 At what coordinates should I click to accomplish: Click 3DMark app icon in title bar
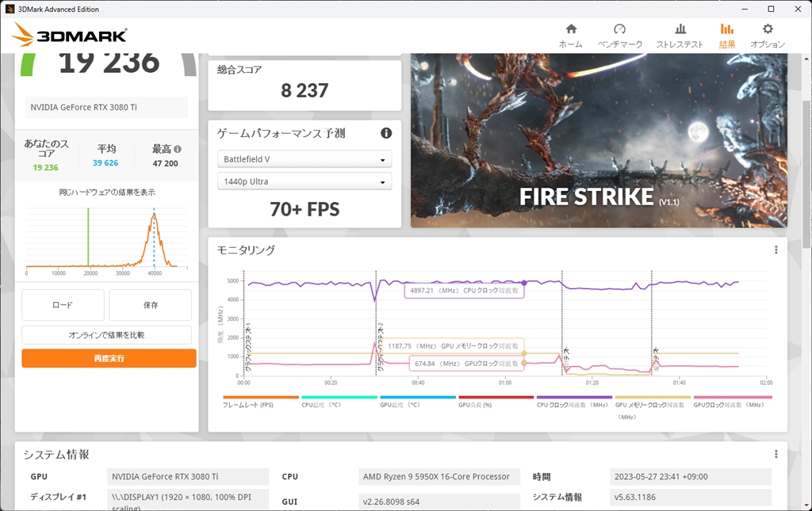10,9
